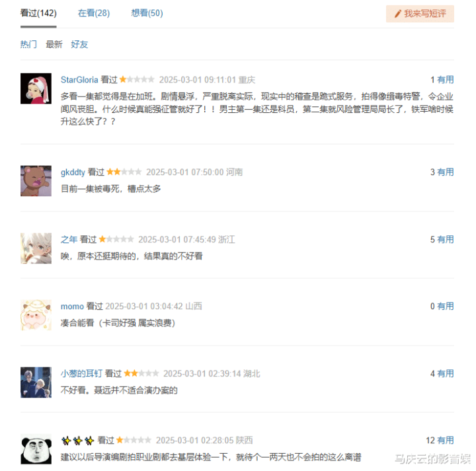
Task: Vote 有用 on the 12-vote review
Action: coord(446,440)
